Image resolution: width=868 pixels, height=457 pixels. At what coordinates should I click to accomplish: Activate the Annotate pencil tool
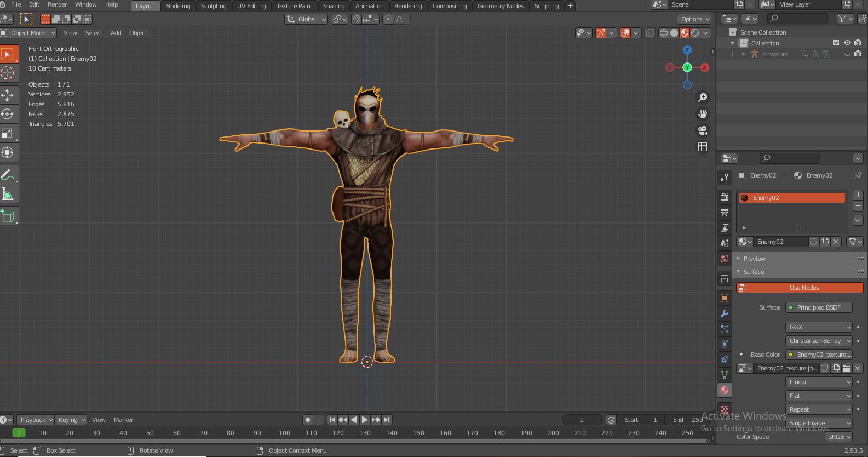pos(8,175)
